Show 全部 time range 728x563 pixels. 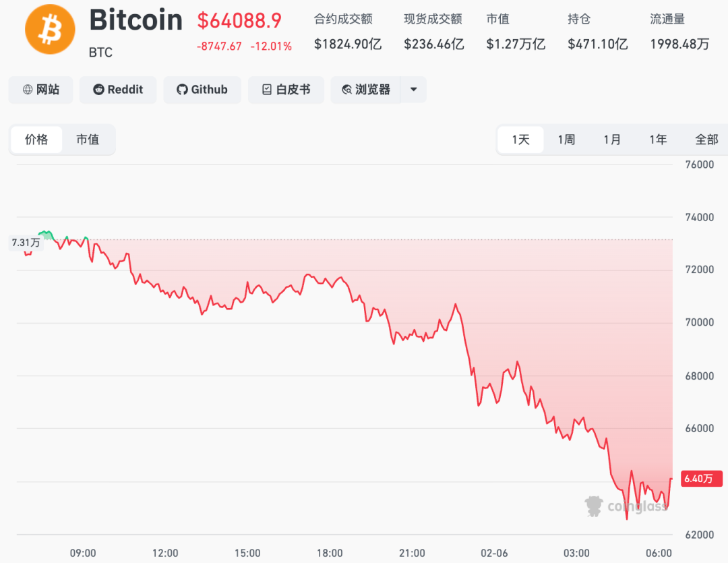pyautogui.click(x=706, y=140)
